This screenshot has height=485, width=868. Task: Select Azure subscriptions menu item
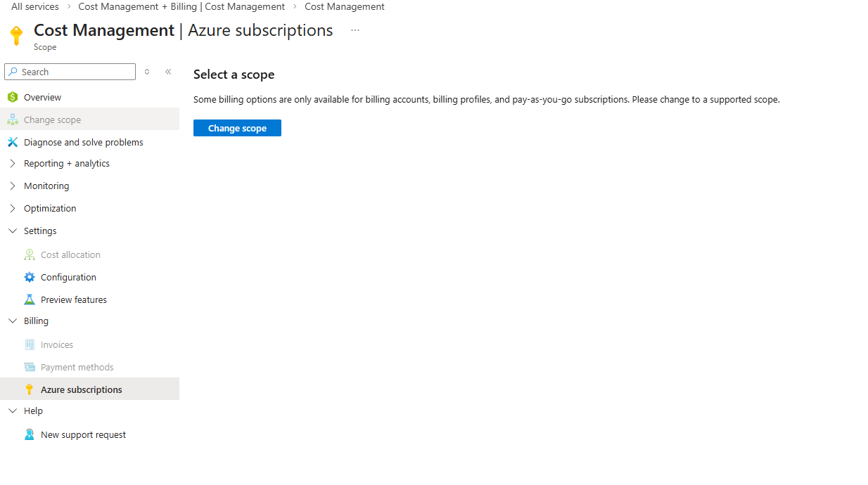tap(89, 389)
